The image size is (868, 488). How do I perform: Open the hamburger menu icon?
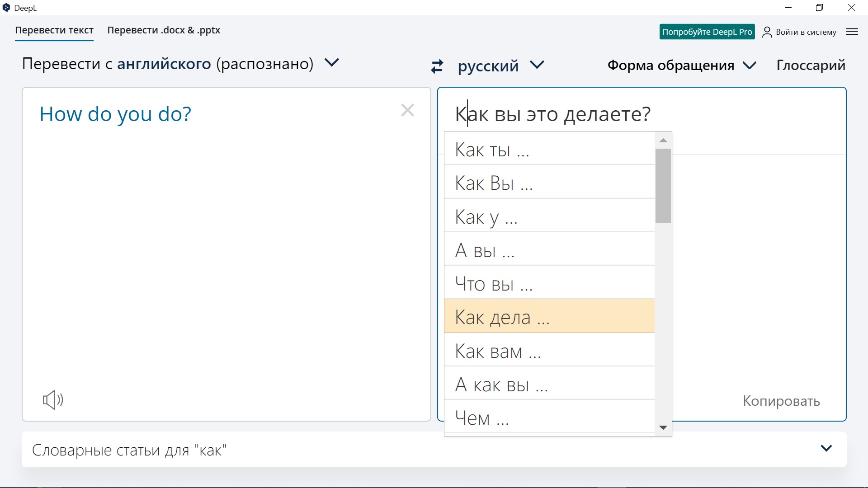[852, 32]
